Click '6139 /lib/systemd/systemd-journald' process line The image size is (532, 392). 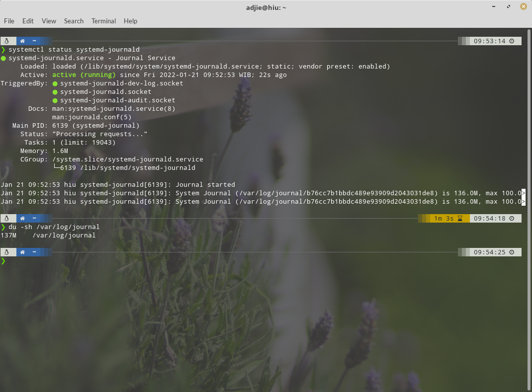(128, 168)
